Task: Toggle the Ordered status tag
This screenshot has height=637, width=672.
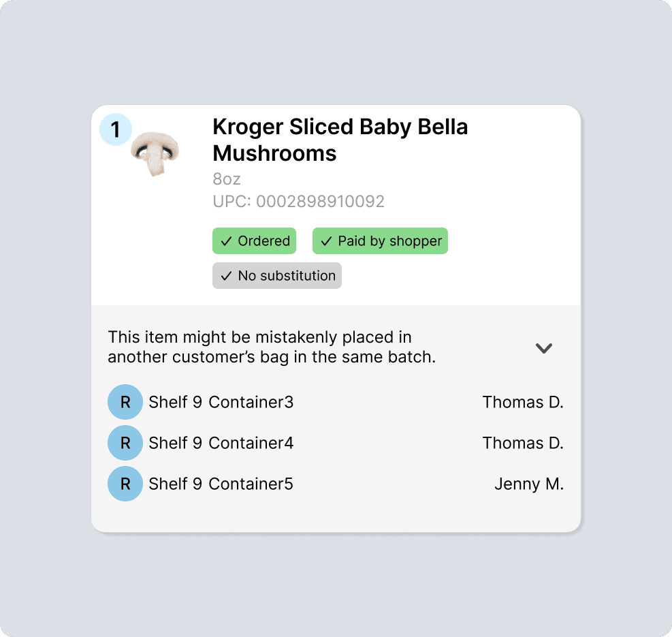Action: [x=254, y=241]
